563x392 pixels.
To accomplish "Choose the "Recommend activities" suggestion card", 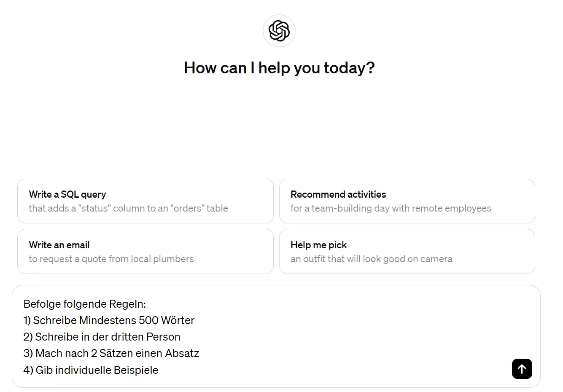I will click(407, 201).
